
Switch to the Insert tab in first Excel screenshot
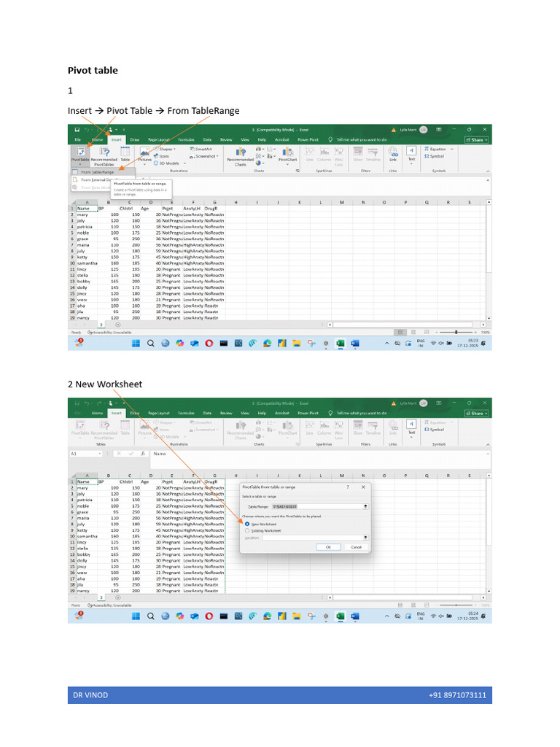click(x=117, y=139)
